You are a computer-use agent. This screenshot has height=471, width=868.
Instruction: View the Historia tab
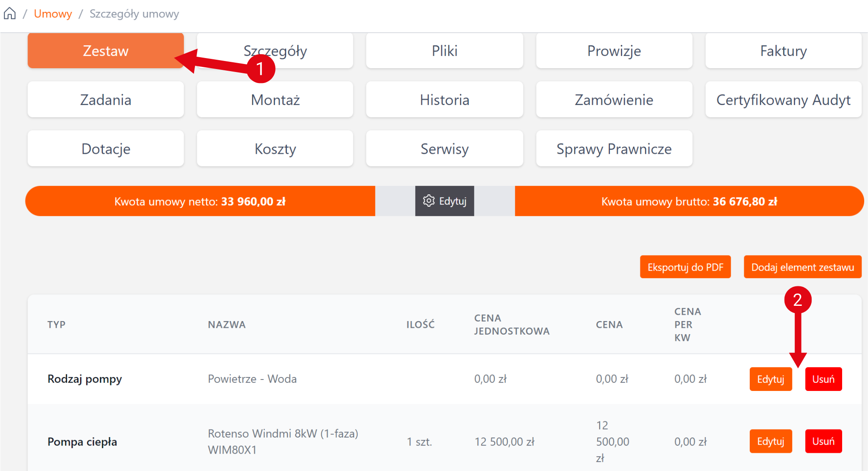point(444,100)
